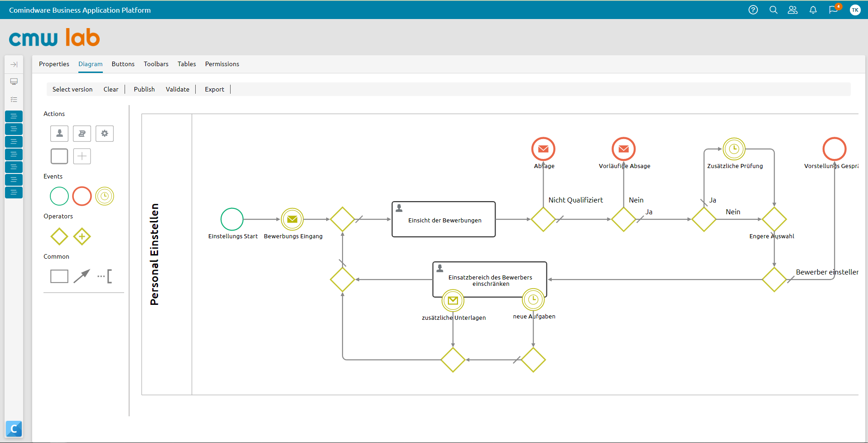Export the diagram
This screenshot has width=868, height=443.
tap(214, 89)
